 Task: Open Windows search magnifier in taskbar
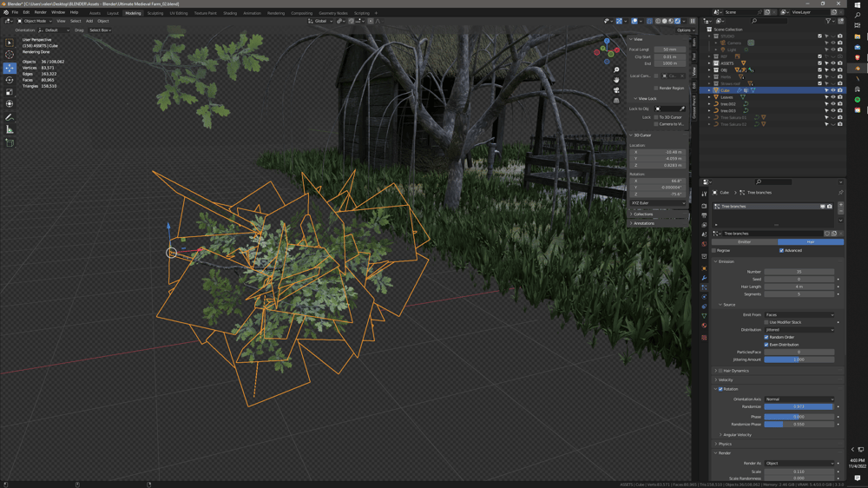click(858, 16)
